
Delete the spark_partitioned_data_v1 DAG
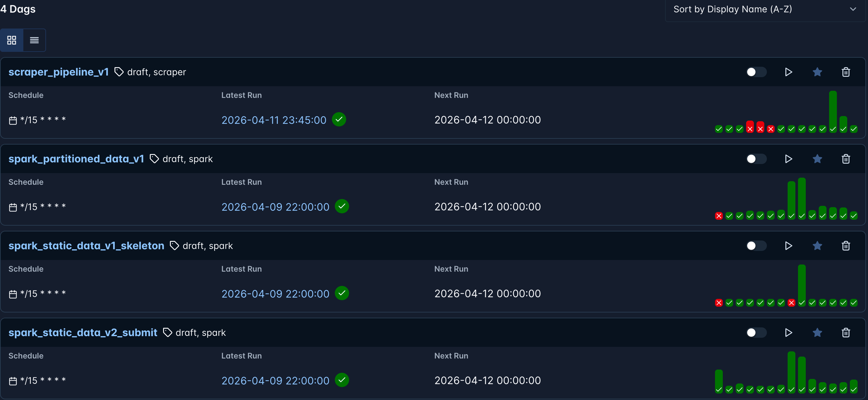(x=845, y=159)
